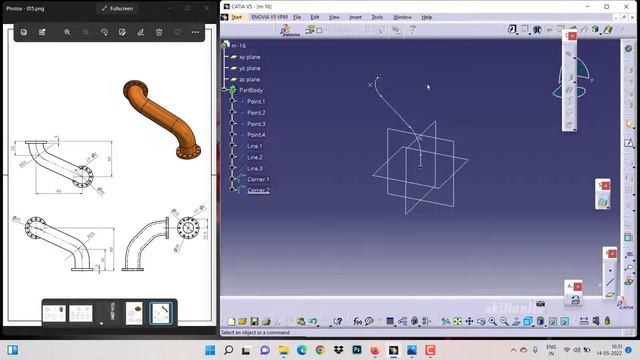Expand the Corner.1 tree node

point(233,179)
